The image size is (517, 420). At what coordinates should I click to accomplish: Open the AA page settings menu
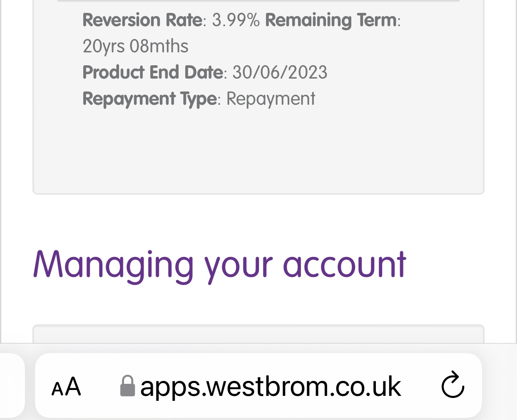[66, 387]
